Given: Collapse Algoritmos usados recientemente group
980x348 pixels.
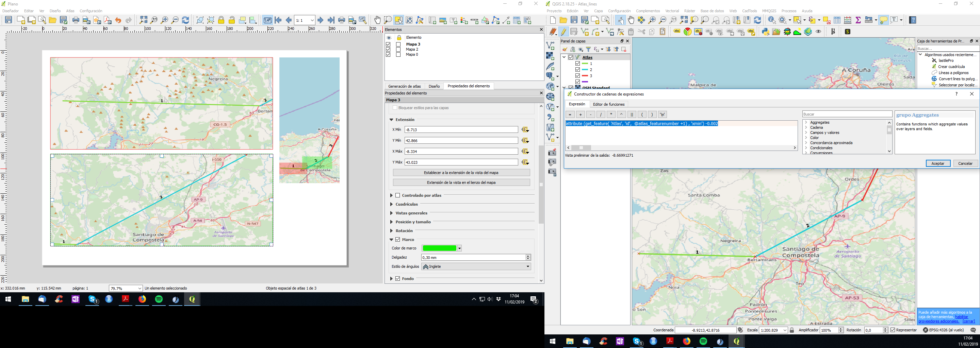Looking at the screenshot, I should click(921, 55).
